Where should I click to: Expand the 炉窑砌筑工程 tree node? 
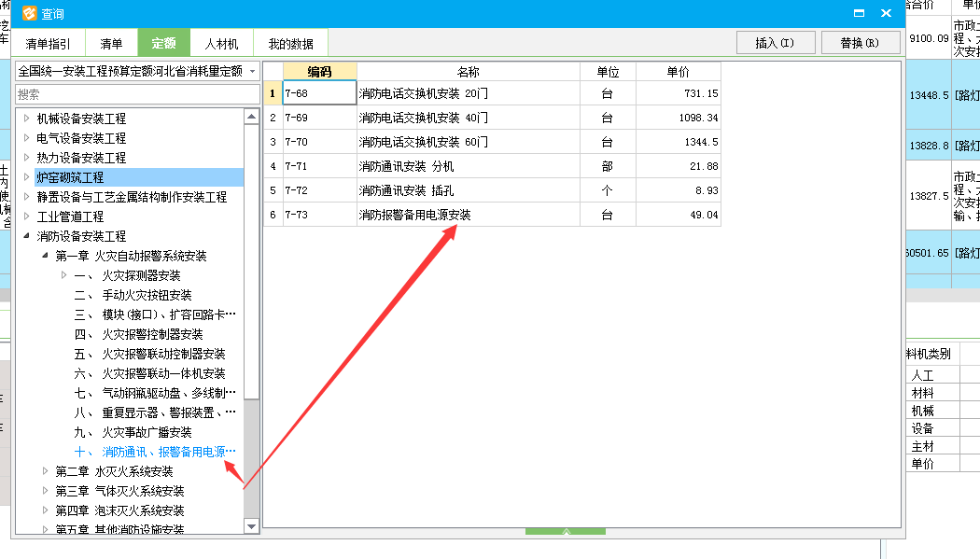(x=26, y=177)
